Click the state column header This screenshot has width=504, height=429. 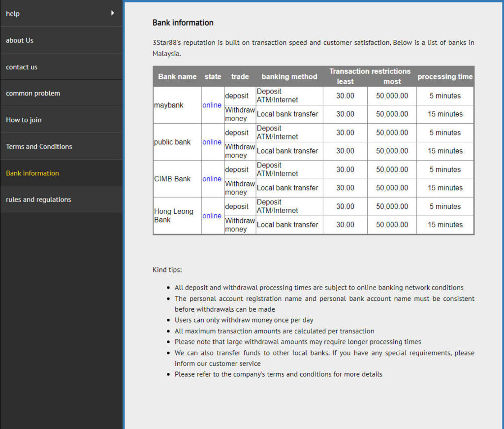coord(213,76)
